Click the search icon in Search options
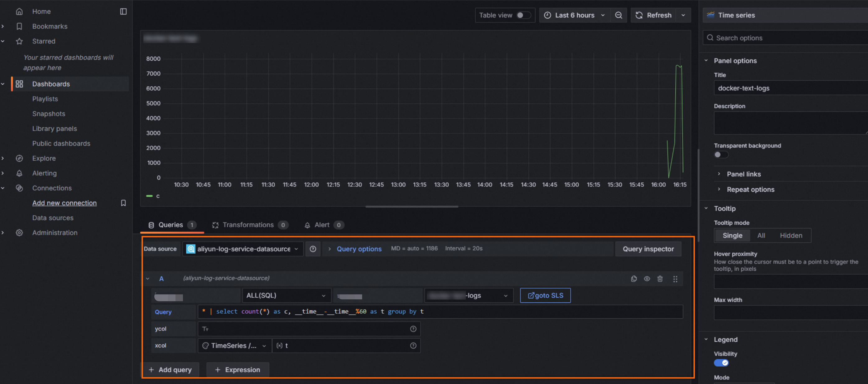 point(710,38)
